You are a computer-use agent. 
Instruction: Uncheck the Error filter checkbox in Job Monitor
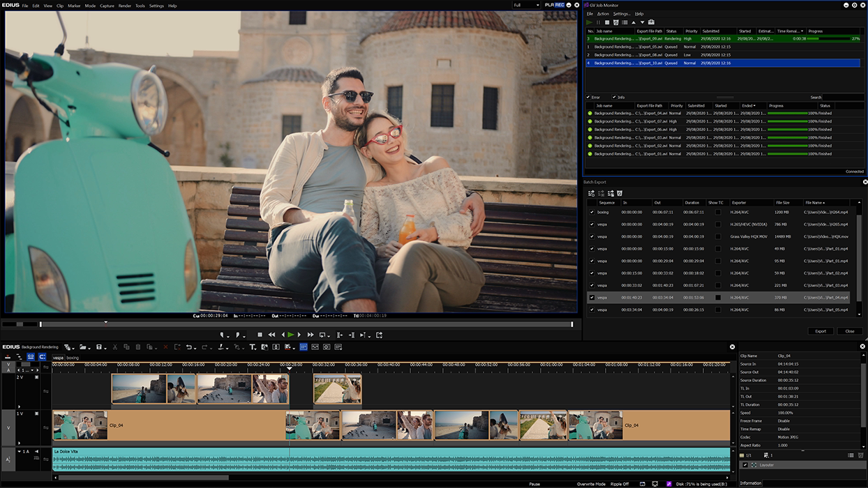point(589,97)
